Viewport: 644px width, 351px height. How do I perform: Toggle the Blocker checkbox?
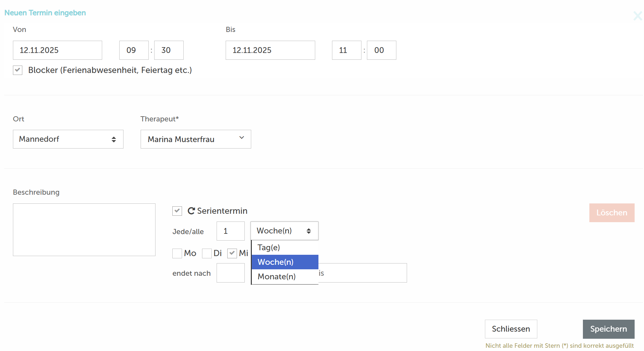click(x=18, y=70)
